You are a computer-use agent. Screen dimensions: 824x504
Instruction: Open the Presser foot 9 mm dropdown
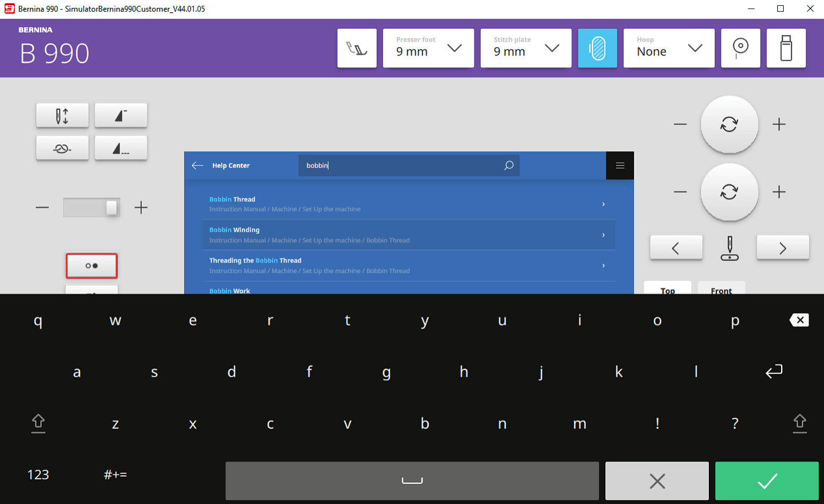[428, 48]
